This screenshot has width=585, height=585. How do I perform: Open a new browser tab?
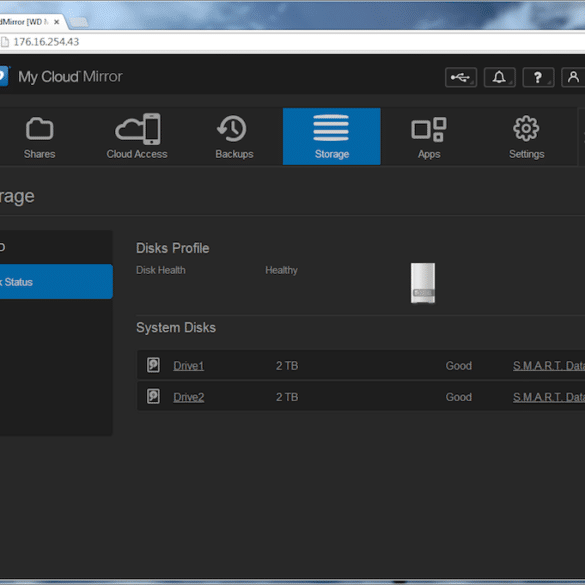pyautogui.click(x=78, y=22)
